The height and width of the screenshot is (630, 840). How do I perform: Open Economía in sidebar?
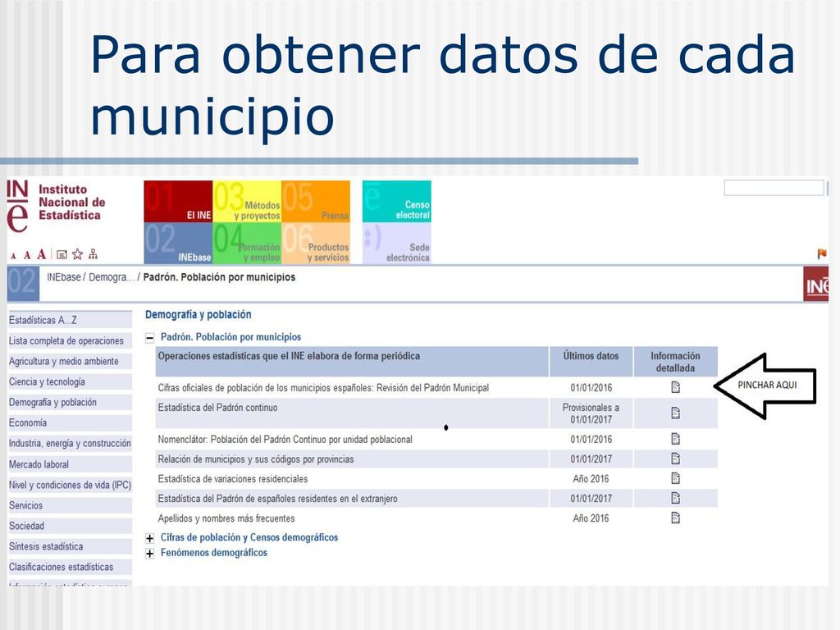pyautogui.click(x=70, y=422)
